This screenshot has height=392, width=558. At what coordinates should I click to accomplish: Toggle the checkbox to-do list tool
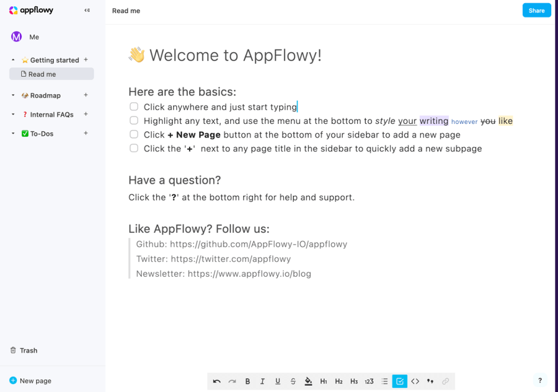pyautogui.click(x=400, y=381)
